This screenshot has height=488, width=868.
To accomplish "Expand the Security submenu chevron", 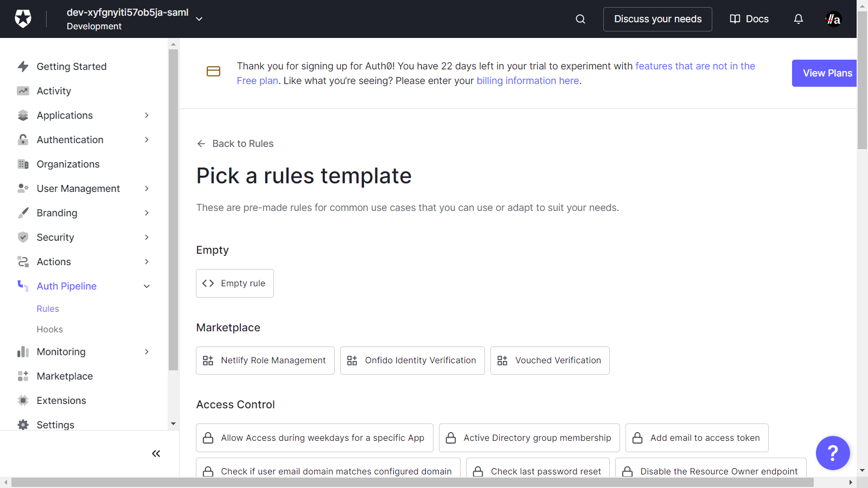I will 146,237.
